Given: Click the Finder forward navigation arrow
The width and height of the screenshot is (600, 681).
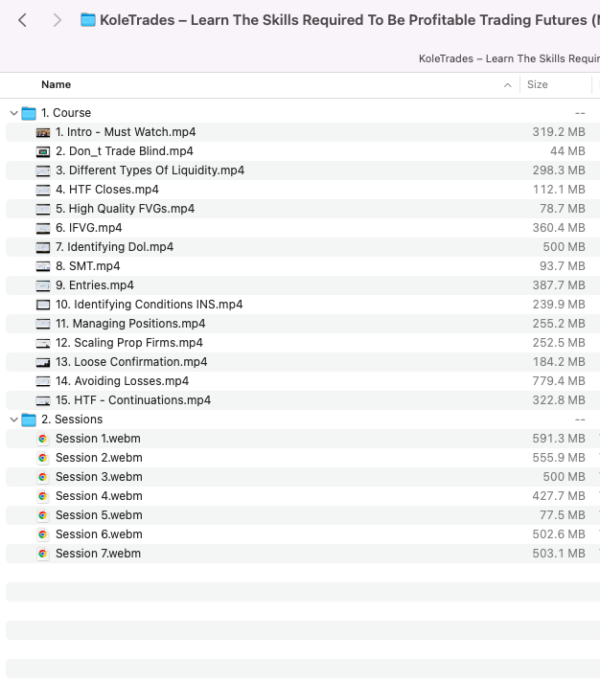Looking at the screenshot, I should point(57,20).
